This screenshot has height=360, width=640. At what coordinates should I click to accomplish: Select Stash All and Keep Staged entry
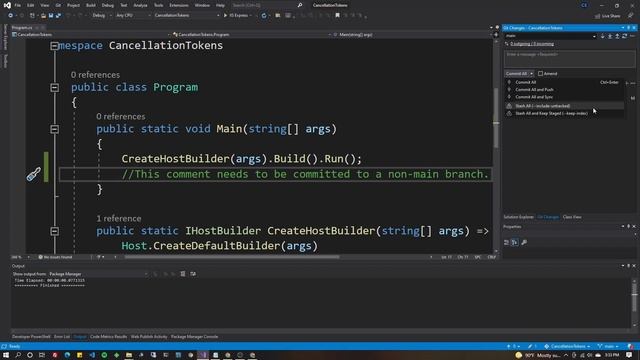point(564,113)
